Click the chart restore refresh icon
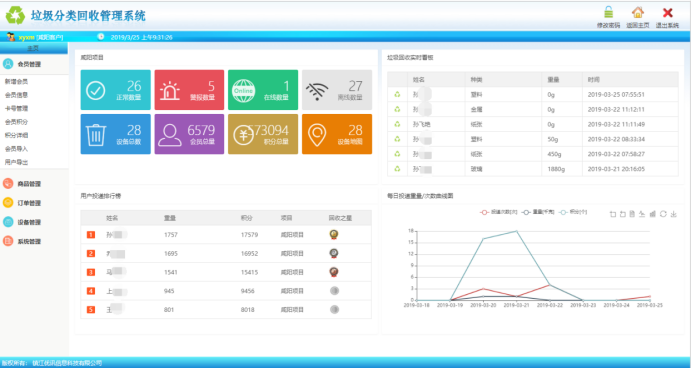Viewport: 692px width, 369px height. click(663, 214)
